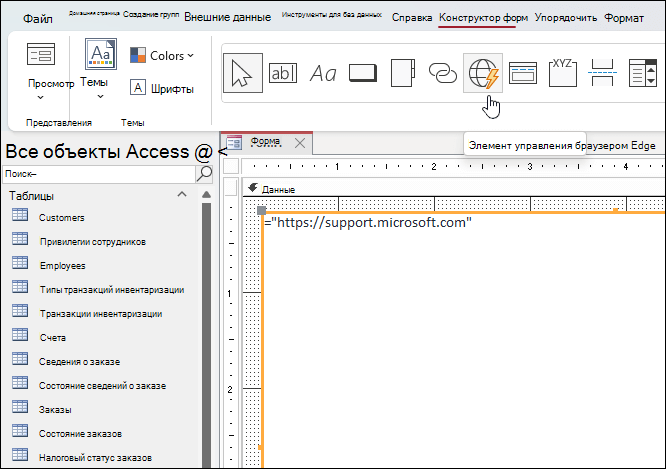This screenshot has width=666, height=469.
Task: Expand the Просмотр dropdown arrow
Action: pos(40,97)
